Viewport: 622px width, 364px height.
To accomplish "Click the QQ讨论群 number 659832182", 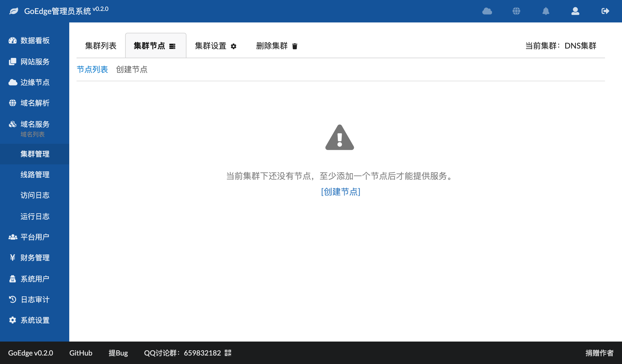I will tap(202, 353).
